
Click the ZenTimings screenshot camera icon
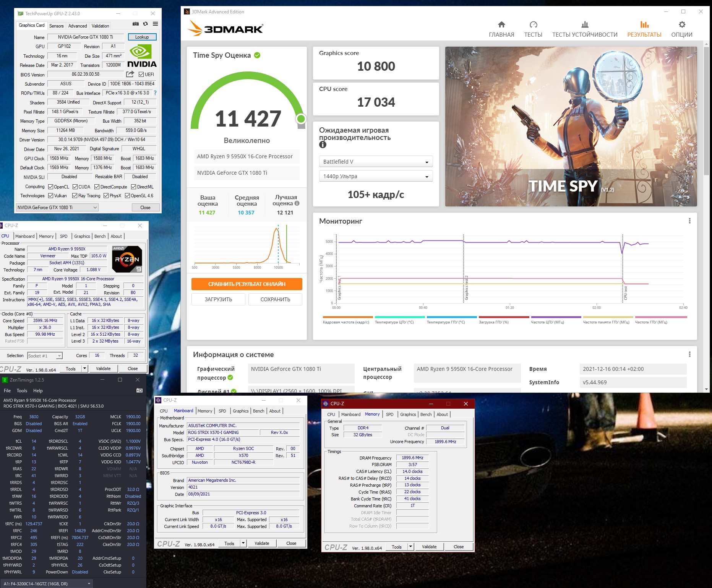point(139,390)
